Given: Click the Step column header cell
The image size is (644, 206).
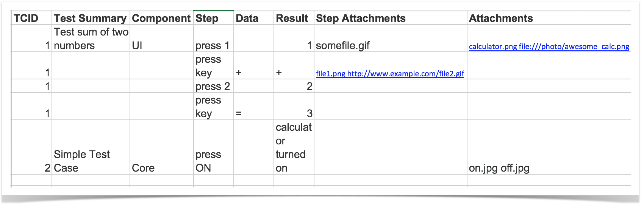Looking at the screenshot, I should point(214,18).
